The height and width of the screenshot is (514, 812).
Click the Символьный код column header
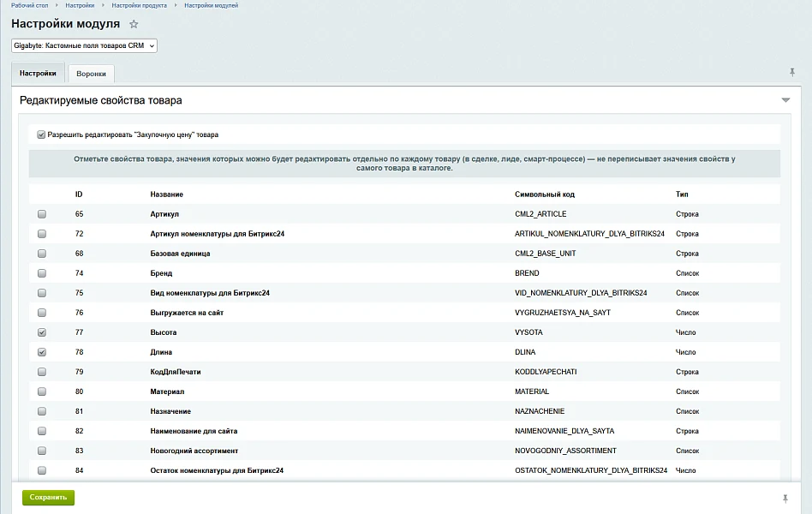tap(545, 194)
